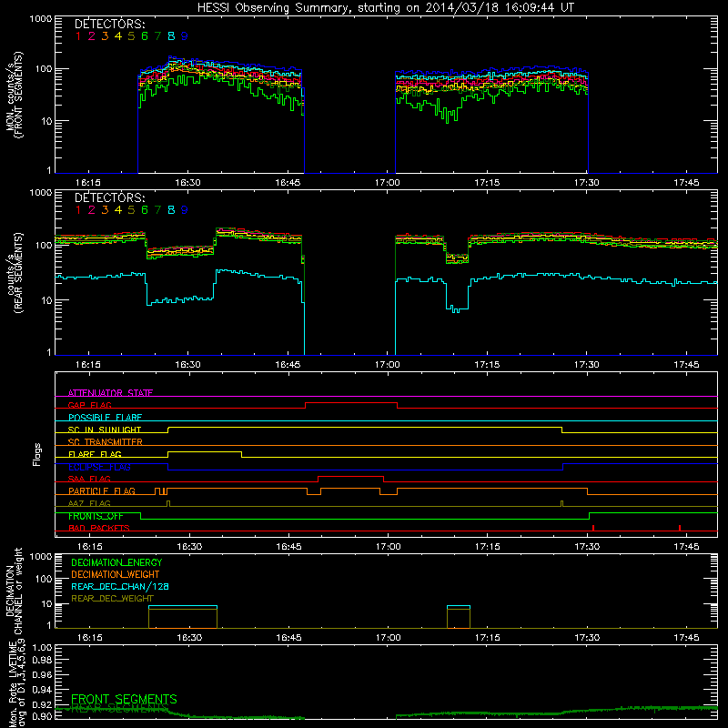The image size is (728, 728).
Task: Click the ECLIPSE_FLAG label
Action: coord(99,467)
